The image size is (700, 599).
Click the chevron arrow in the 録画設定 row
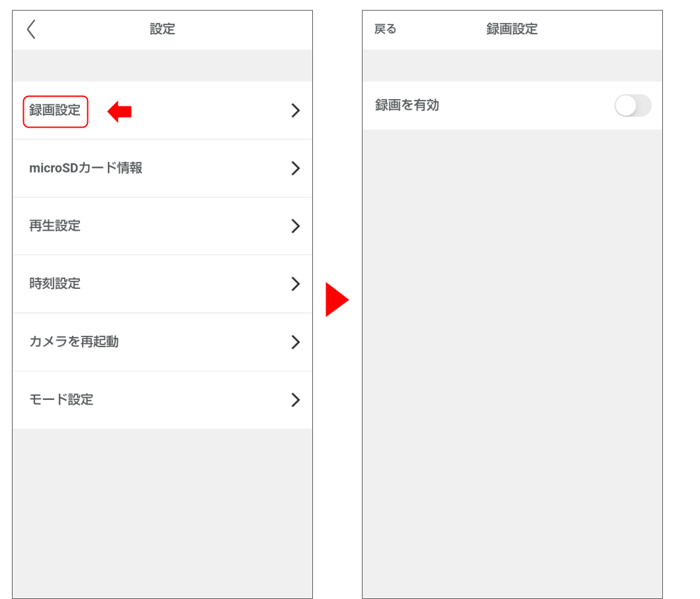click(295, 110)
